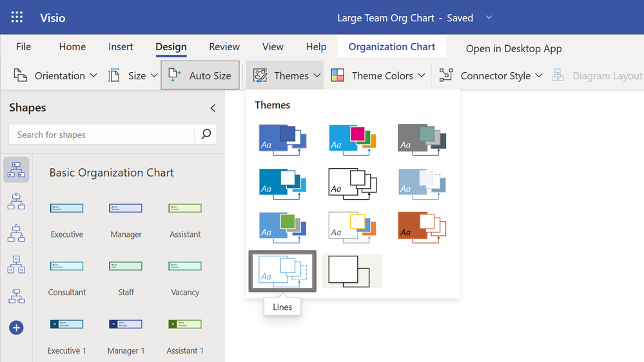Apply the Lines theme thumbnail
Screen dimensions: 644x362
[282, 271]
